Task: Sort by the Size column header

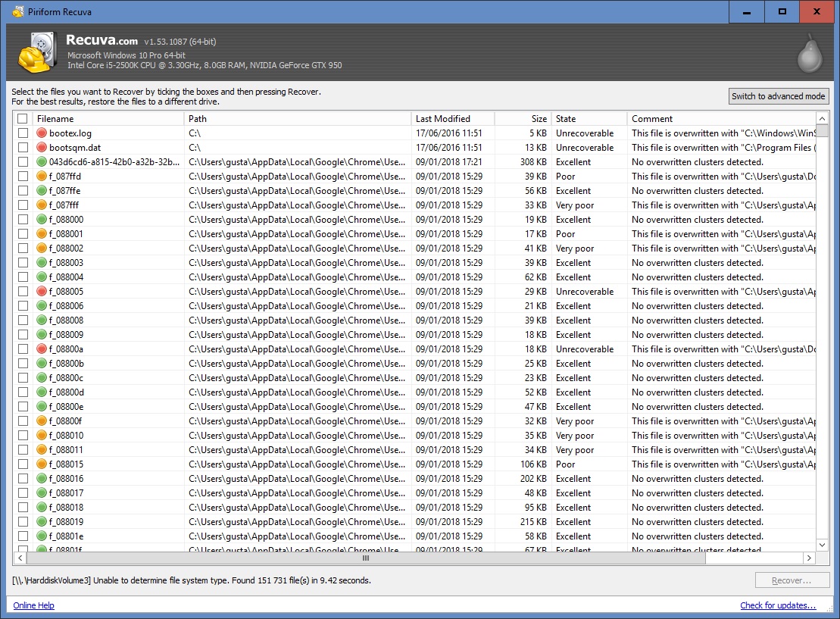Action: pos(523,118)
